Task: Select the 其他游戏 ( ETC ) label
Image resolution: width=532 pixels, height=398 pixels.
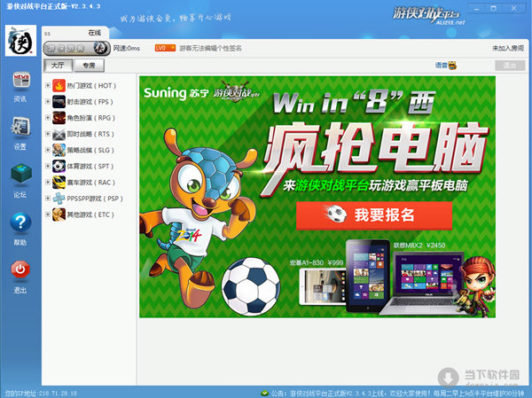Action: click(90, 215)
